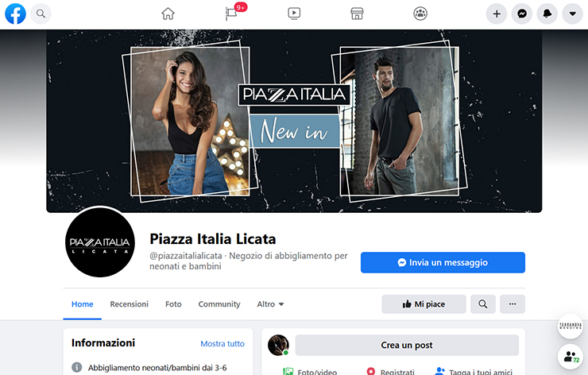Toggle the Mi piace like button
Viewport: 588px width, 375px height.
coord(424,304)
